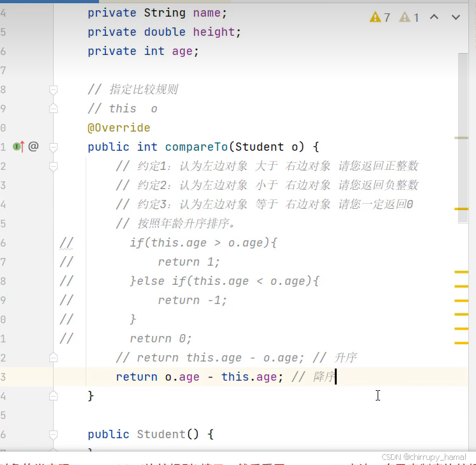Collapse the comment block starting at 指定比较规则

coord(54,90)
